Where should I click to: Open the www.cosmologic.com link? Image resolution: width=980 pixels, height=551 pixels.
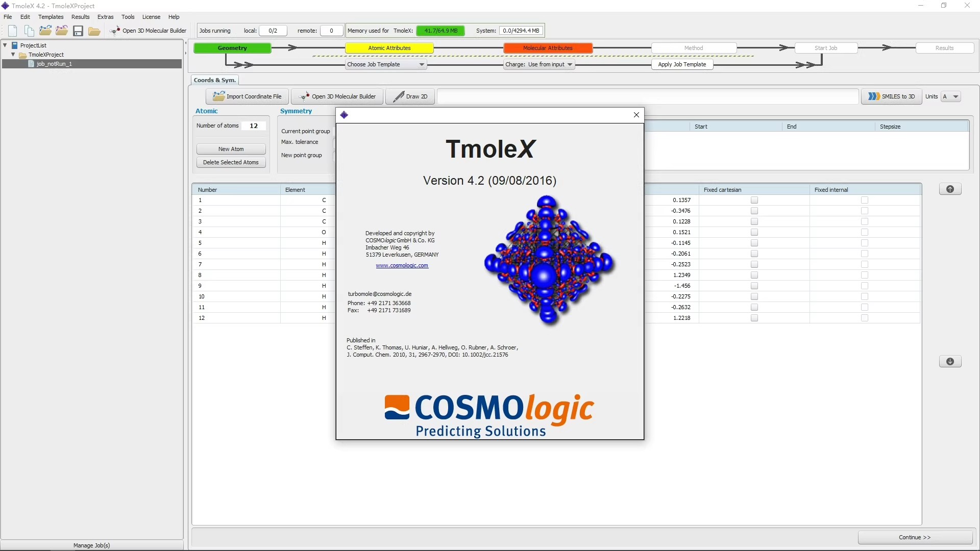pos(402,265)
